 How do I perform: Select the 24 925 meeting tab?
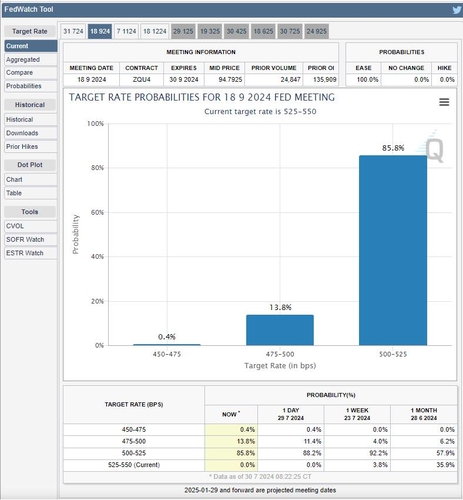[317, 31]
